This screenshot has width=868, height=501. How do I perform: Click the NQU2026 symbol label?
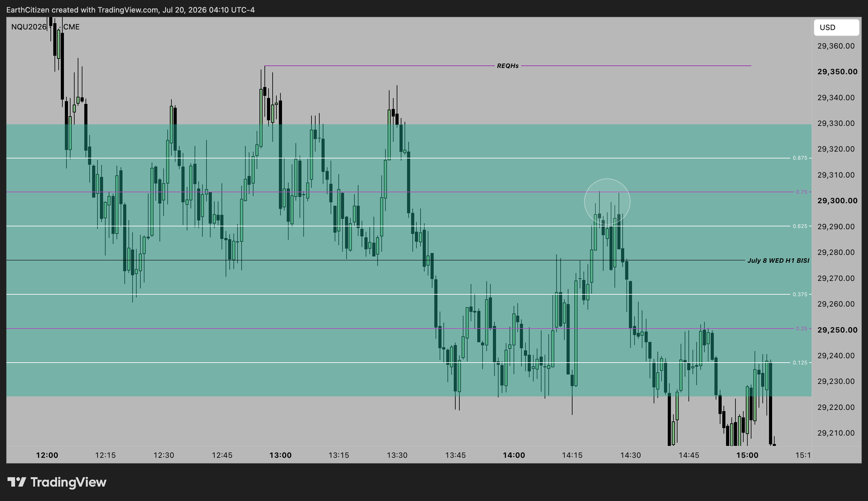pyautogui.click(x=29, y=27)
